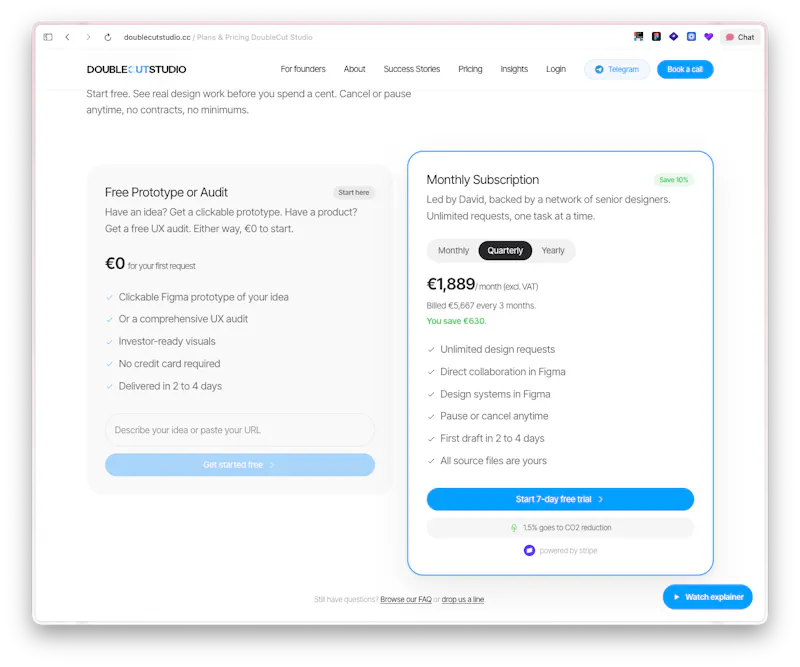
Task: Reload the page with the refresh icon
Action: coord(108,37)
